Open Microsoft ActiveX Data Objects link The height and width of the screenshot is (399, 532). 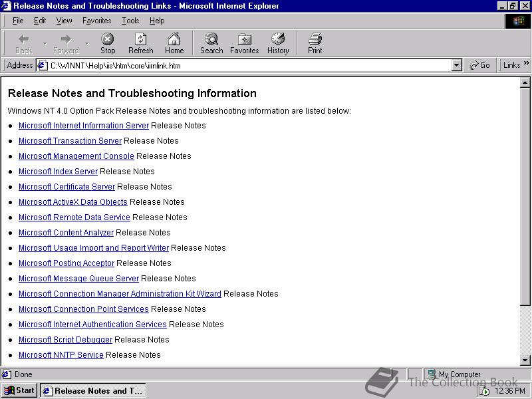tap(73, 202)
